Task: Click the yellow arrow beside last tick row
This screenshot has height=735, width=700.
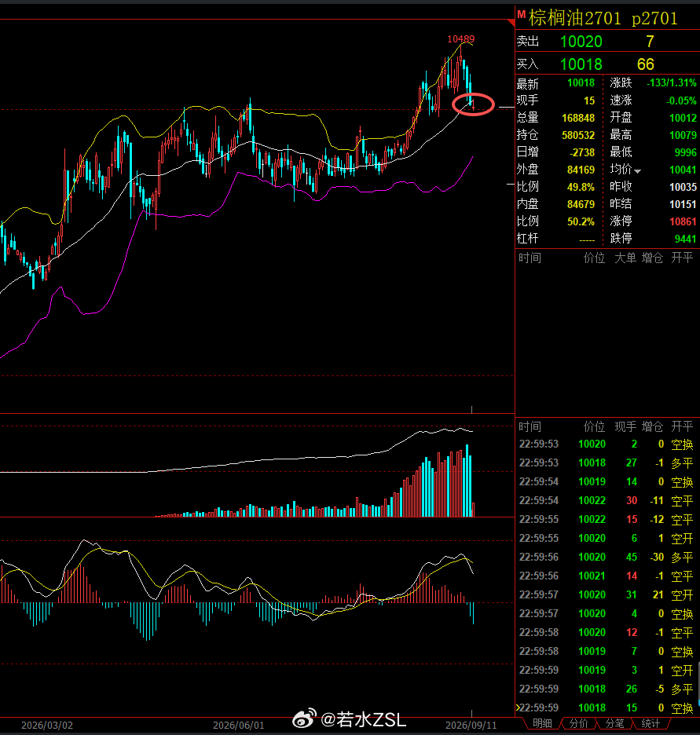Action: click(x=518, y=708)
